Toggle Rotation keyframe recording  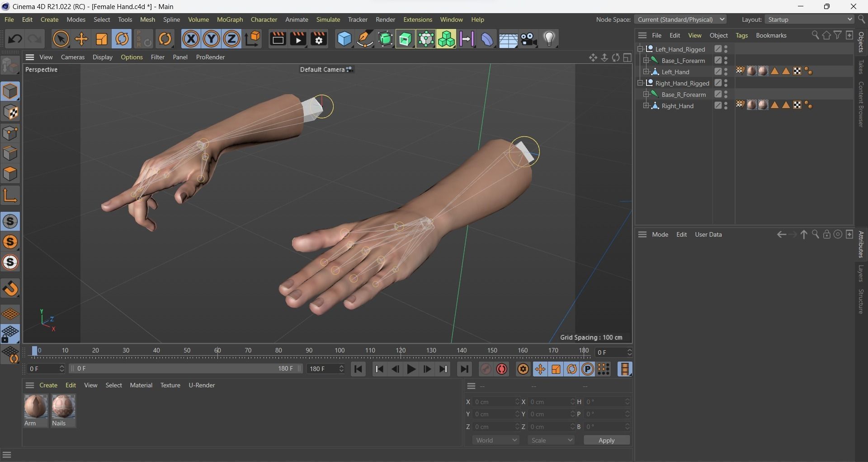point(571,369)
